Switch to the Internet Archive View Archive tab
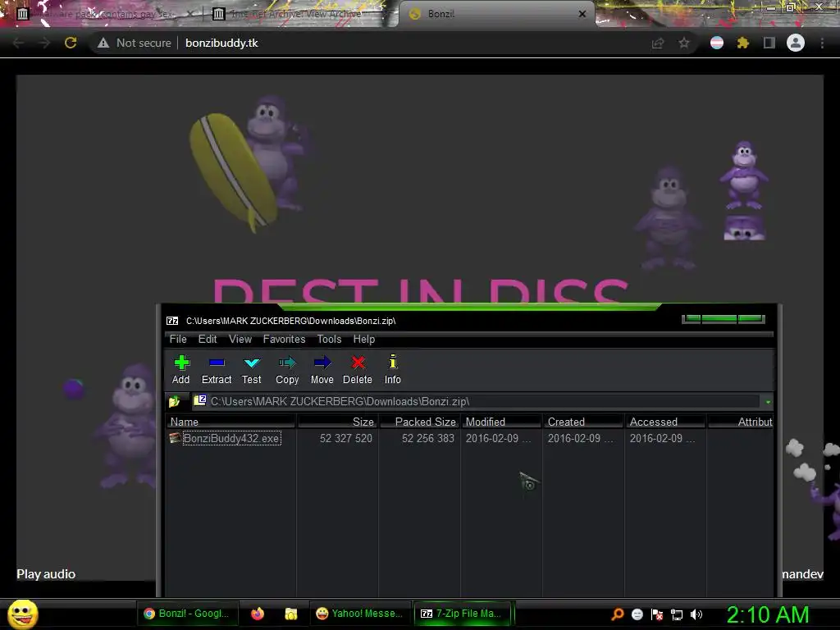The width and height of the screenshot is (840, 630). point(295,14)
